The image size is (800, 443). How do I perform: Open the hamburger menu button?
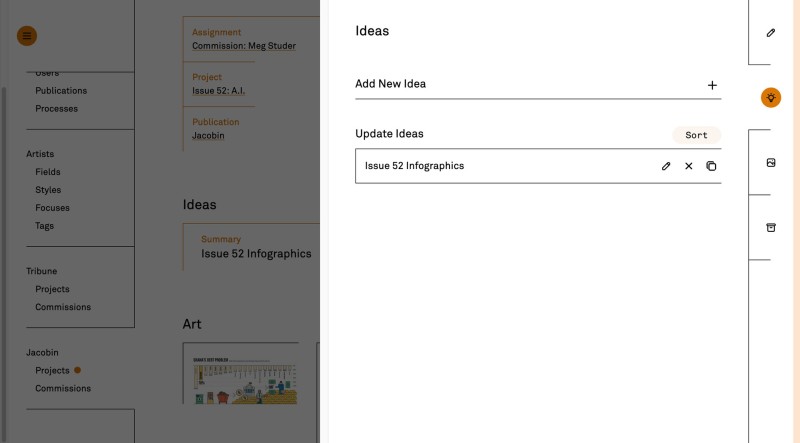pos(27,36)
